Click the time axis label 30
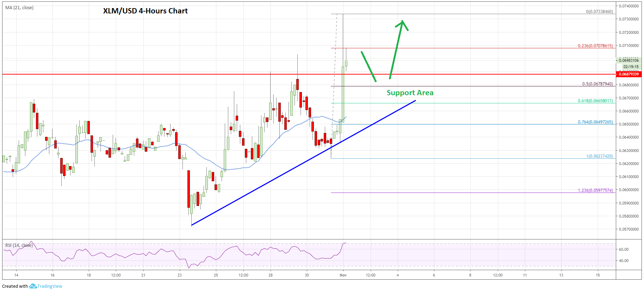Screen dimensions: 644x292 point(307,275)
